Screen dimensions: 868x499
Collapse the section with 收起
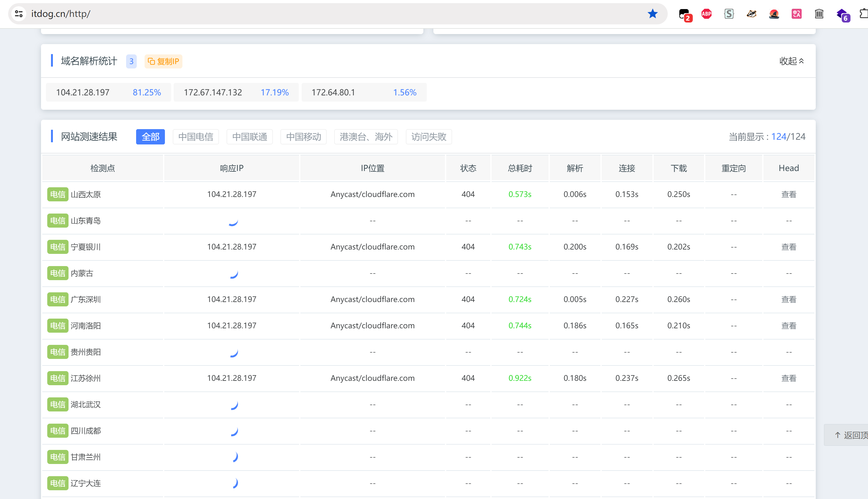[792, 61]
